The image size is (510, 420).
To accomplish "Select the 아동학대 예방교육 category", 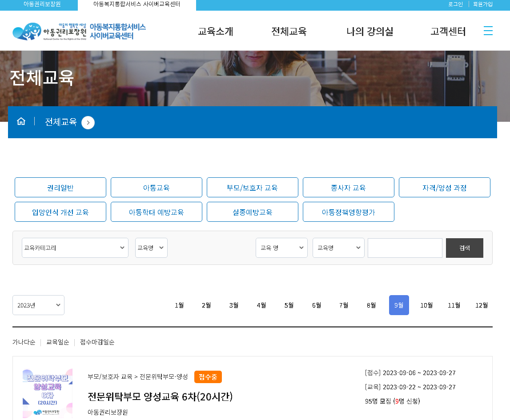I will tap(156, 212).
